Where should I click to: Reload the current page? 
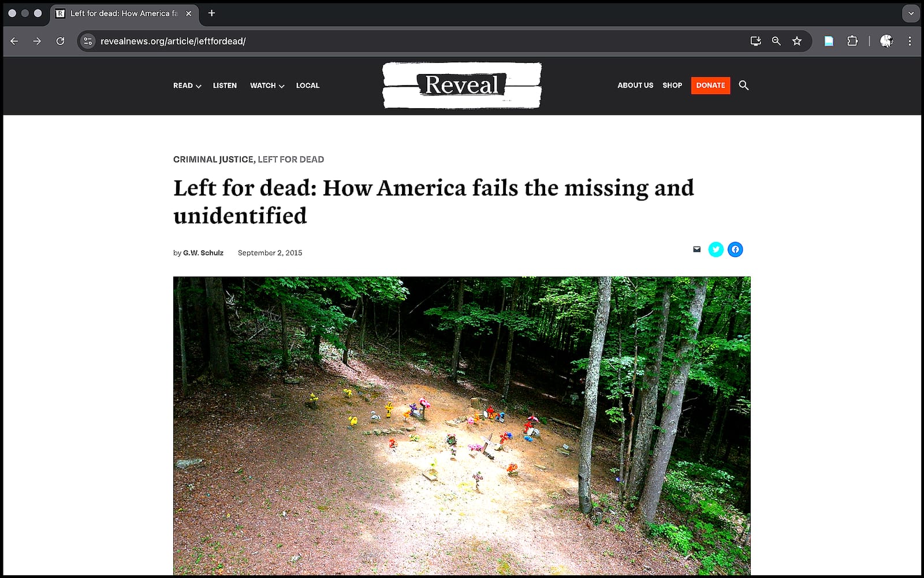(x=60, y=41)
